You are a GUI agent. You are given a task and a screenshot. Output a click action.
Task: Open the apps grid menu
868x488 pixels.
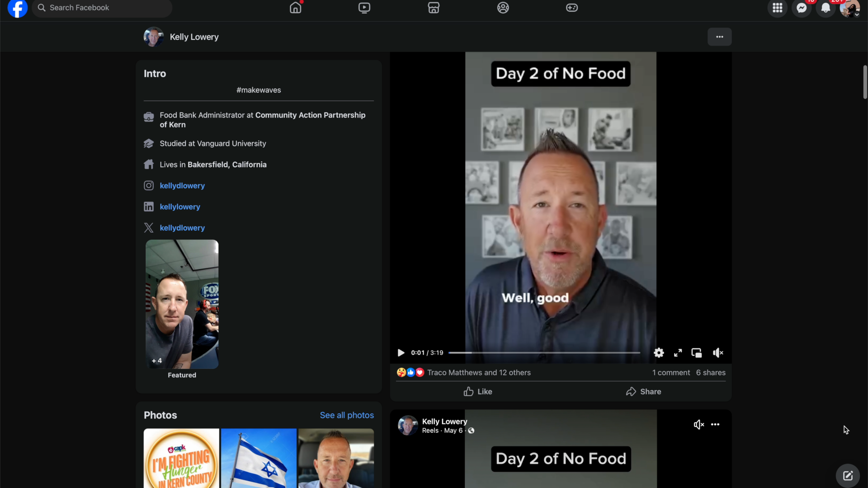777,8
